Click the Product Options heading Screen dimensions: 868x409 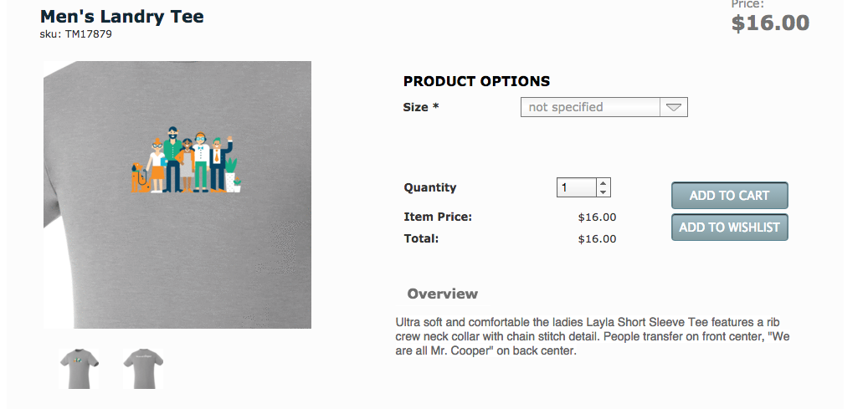click(x=476, y=82)
